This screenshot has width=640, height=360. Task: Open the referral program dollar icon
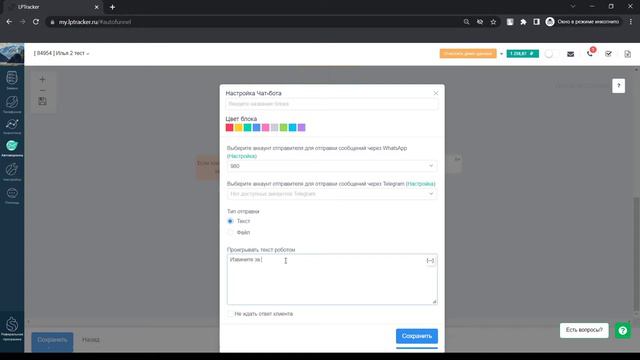[12, 324]
